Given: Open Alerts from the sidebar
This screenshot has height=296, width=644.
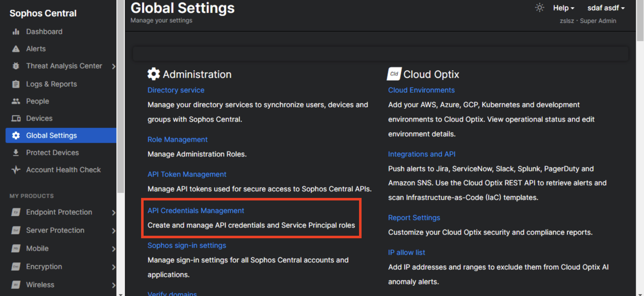Looking at the screenshot, I should pos(36,49).
